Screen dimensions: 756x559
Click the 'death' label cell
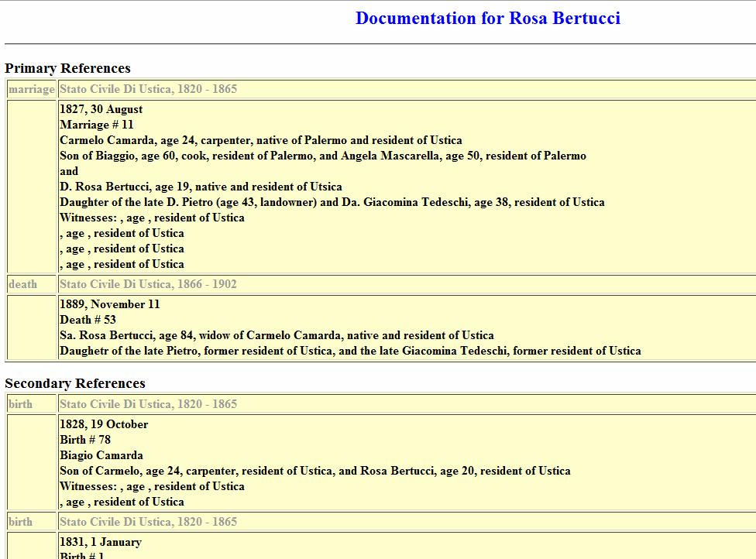coord(32,284)
